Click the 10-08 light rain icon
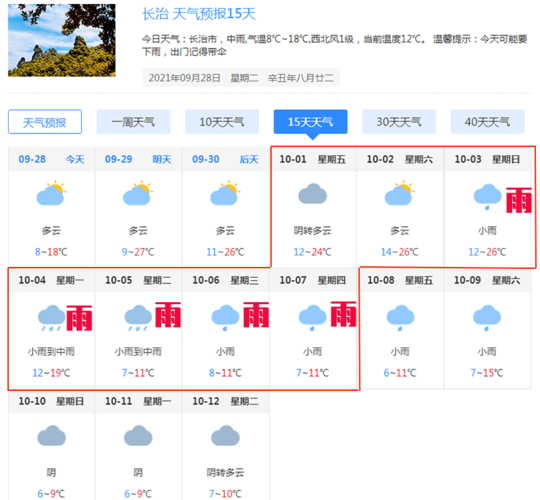This screenshot has height=500, width=540. tap(400, 318)
